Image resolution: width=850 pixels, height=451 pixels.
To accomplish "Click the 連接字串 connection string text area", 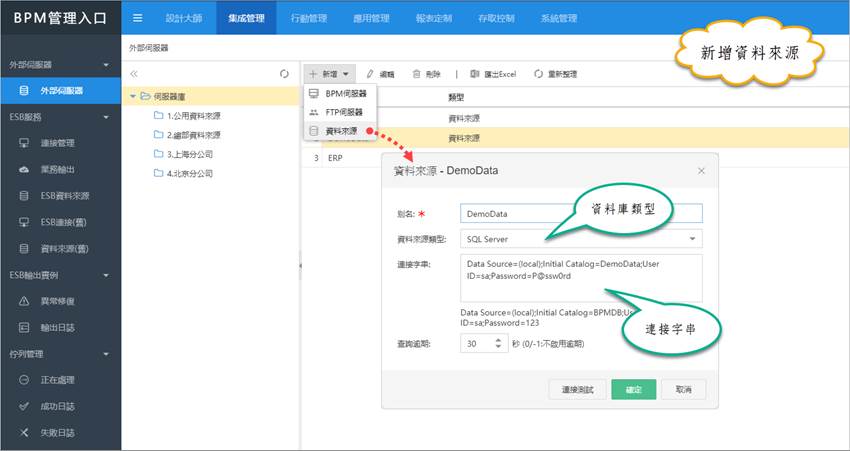I will click(581, 278).
